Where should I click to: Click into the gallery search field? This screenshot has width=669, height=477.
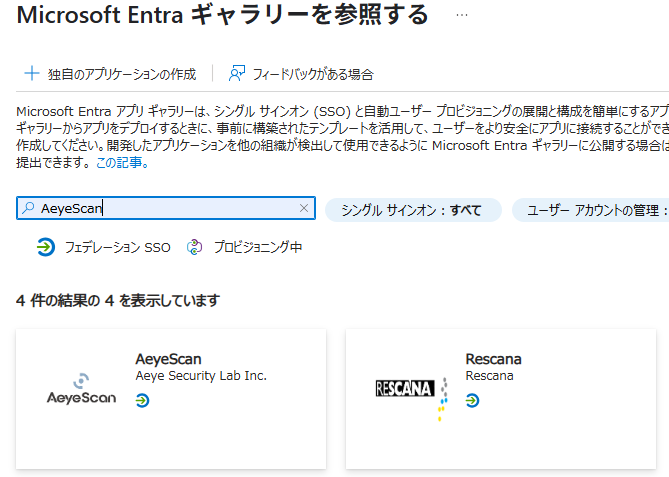[170, 208]
